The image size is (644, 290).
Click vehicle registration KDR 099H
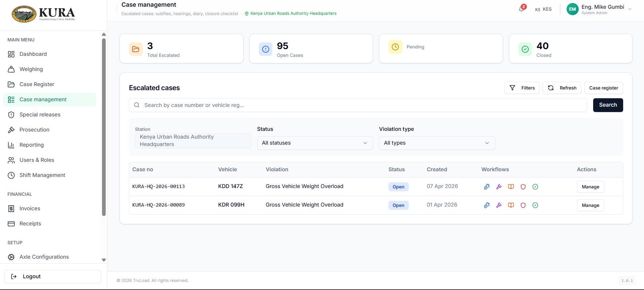pos(231,205)
